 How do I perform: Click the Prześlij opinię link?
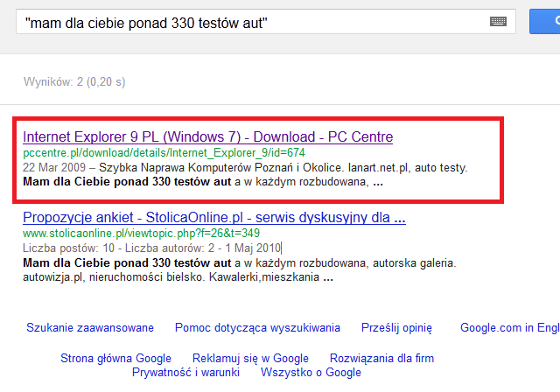[396, 328]
